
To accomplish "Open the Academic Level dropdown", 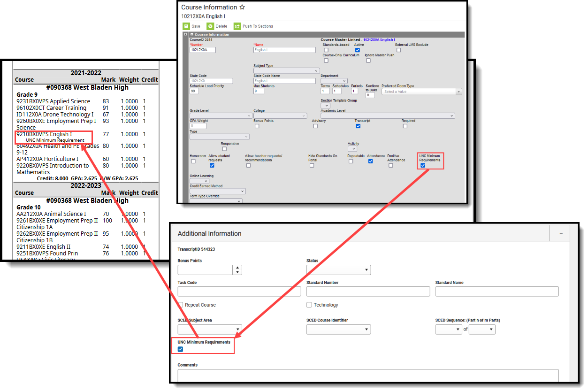I will tap(388, 115).
